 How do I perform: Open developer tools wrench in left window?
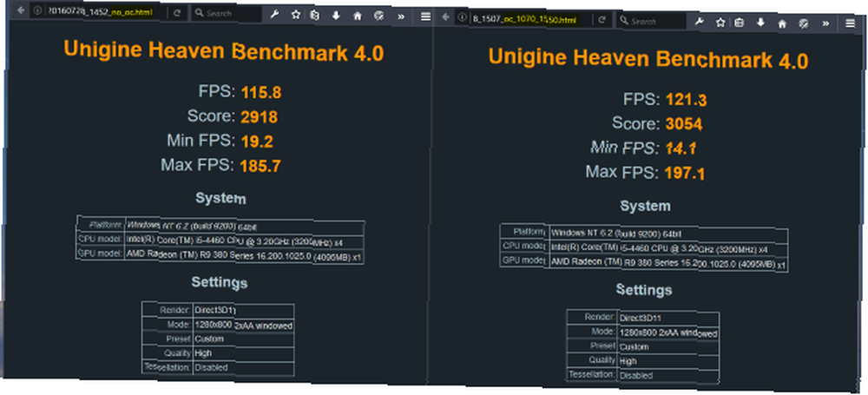[274, 15]
